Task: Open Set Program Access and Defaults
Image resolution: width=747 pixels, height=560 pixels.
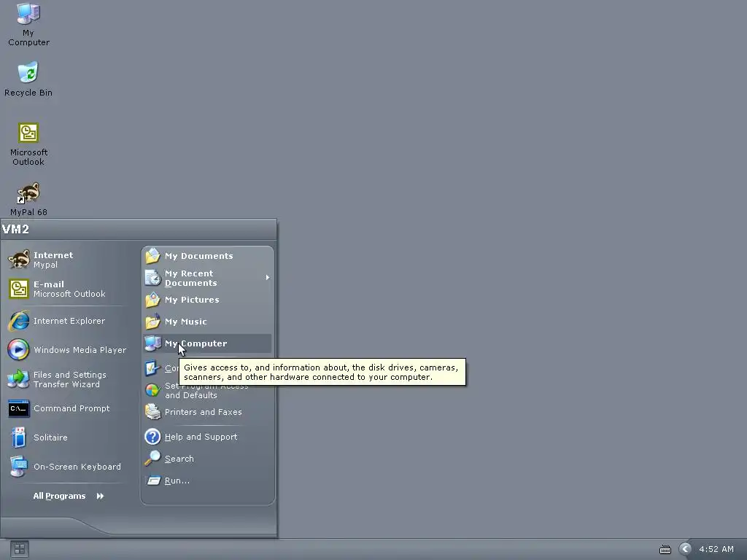Action: point(207,391)
